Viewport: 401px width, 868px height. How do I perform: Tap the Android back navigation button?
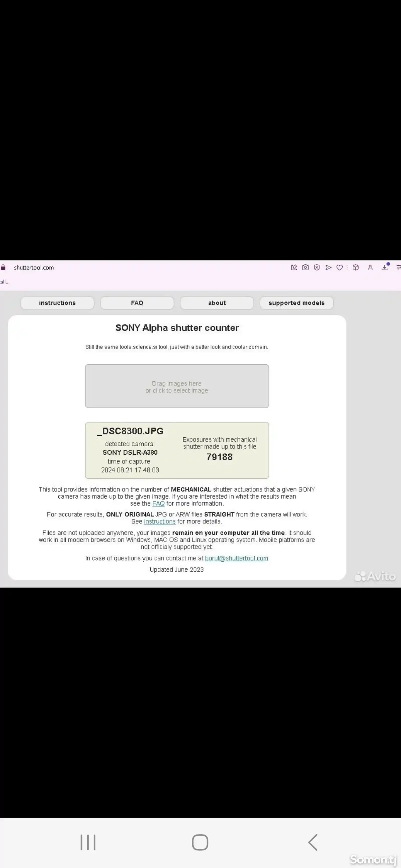click(313, 842)
